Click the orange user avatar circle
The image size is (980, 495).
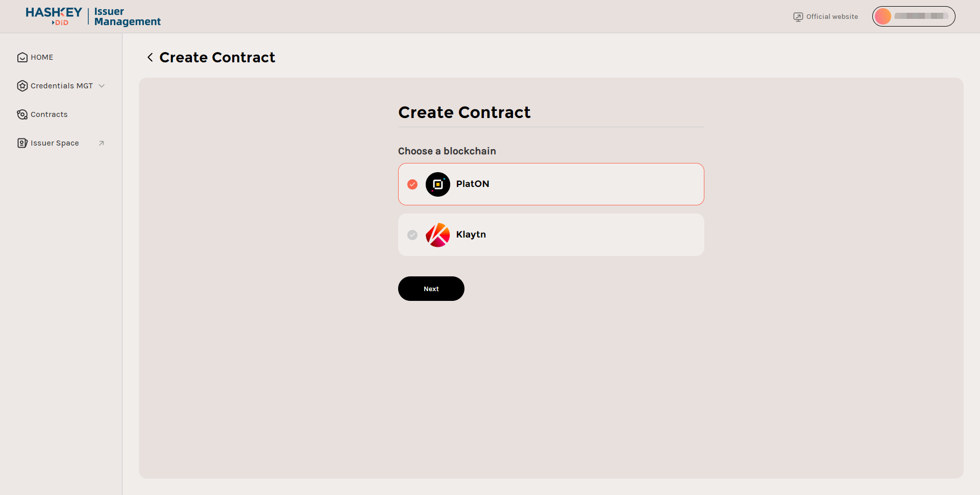point(883,16)
